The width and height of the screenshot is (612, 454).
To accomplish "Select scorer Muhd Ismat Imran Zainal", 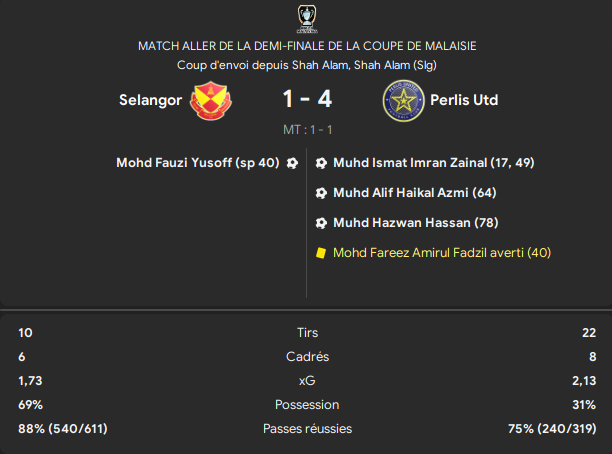I will 434,162.
